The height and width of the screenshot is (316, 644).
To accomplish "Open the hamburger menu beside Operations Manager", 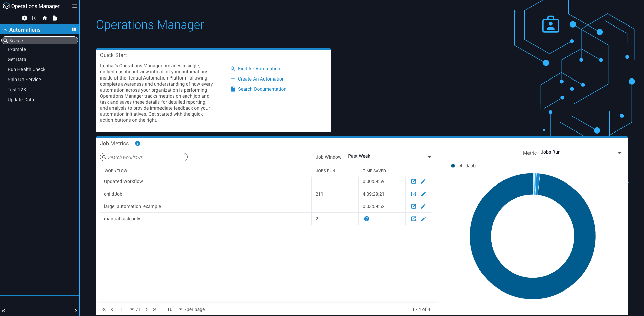I will (75, 6).
